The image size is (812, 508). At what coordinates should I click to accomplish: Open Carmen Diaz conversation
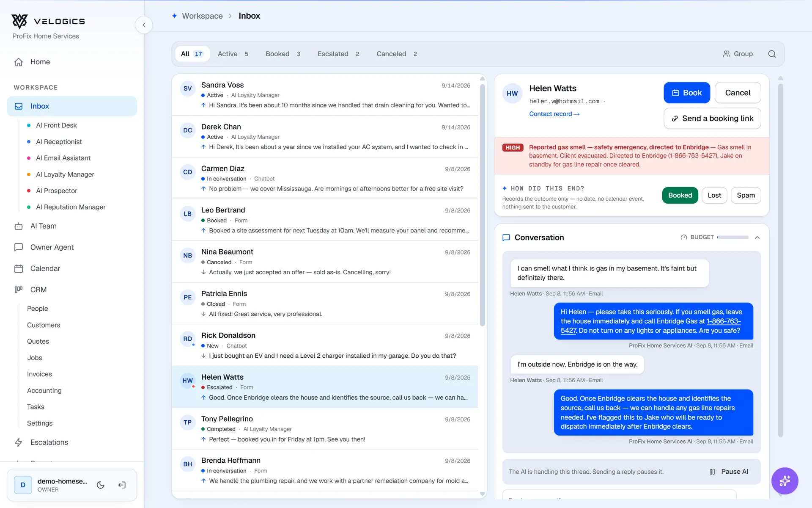[325, 178]
